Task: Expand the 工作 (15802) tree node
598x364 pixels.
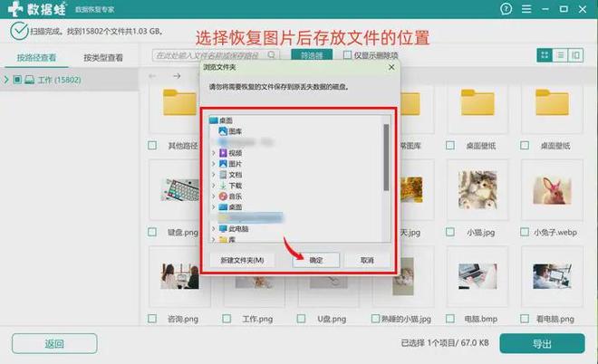Action: [x=5, y=80]
